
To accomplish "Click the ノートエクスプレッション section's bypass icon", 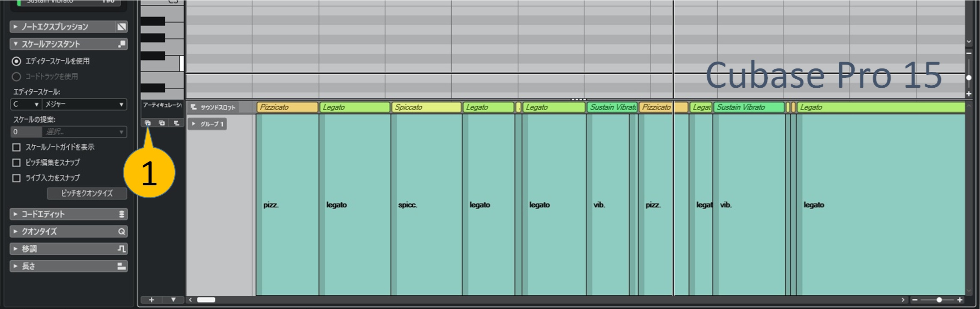I will pyautogui.click(x=122, y=27).
